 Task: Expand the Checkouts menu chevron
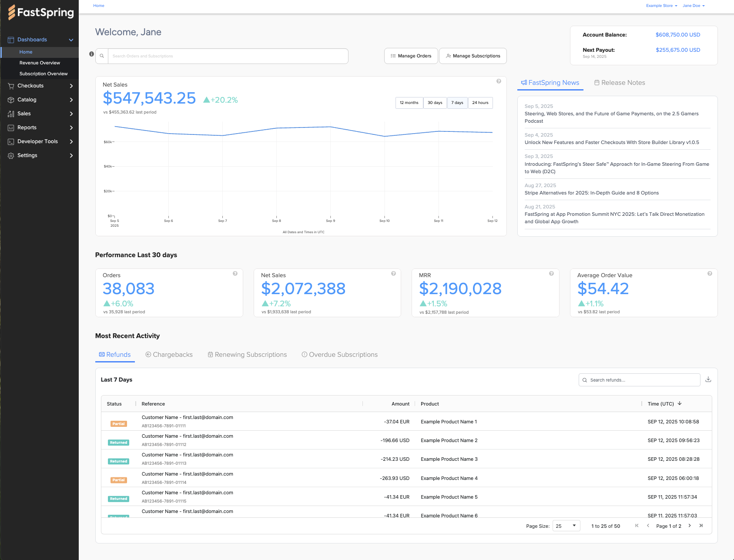coord(71,86)
